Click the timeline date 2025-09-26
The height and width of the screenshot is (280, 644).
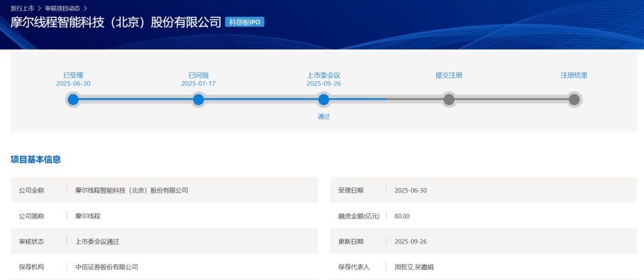324,84
